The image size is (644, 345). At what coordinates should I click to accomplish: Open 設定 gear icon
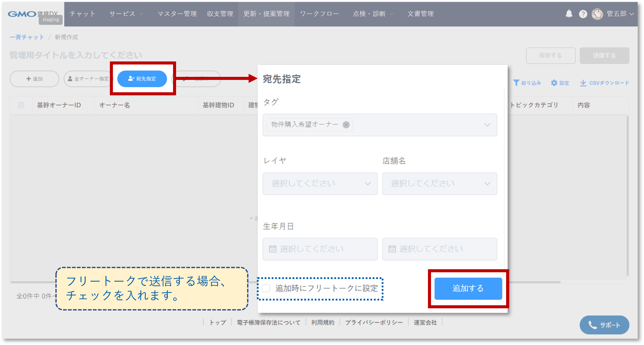[554, 83]
